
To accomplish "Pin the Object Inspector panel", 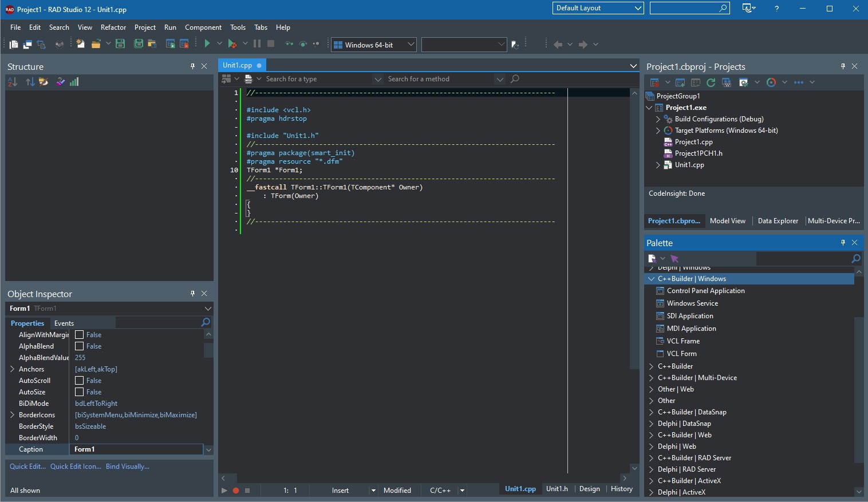I will tap(192, 293).
